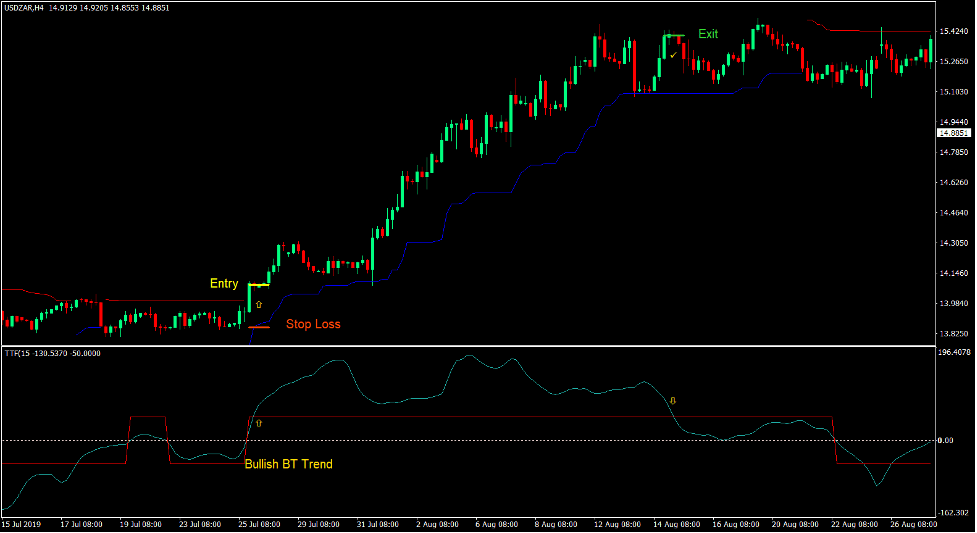This screenshot has height=533, width=977.
Task: Click the 14.6260 price level on the axis
Action: (x=953, y=183)
